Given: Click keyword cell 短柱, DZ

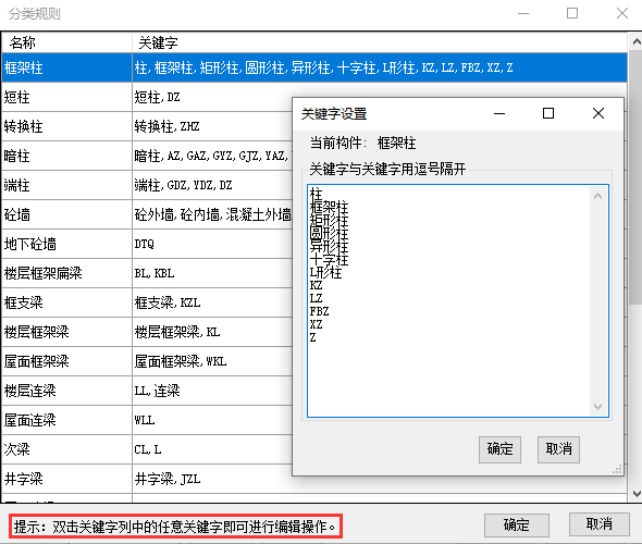Looking at the screenshot, I should 212,97.
